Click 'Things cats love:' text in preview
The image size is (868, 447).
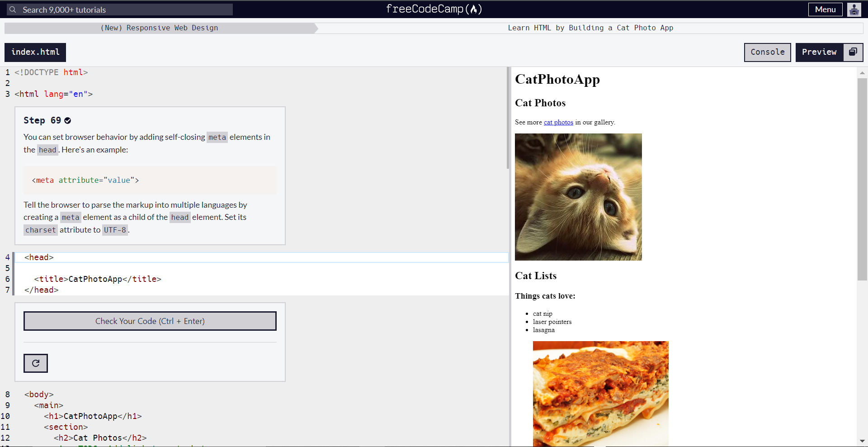(x=545, y=296)
